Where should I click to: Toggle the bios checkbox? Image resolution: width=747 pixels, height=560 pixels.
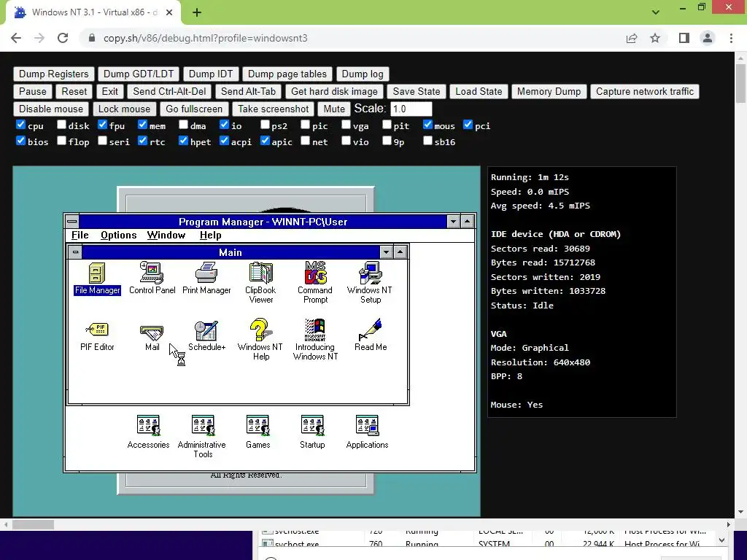point(20,141)
